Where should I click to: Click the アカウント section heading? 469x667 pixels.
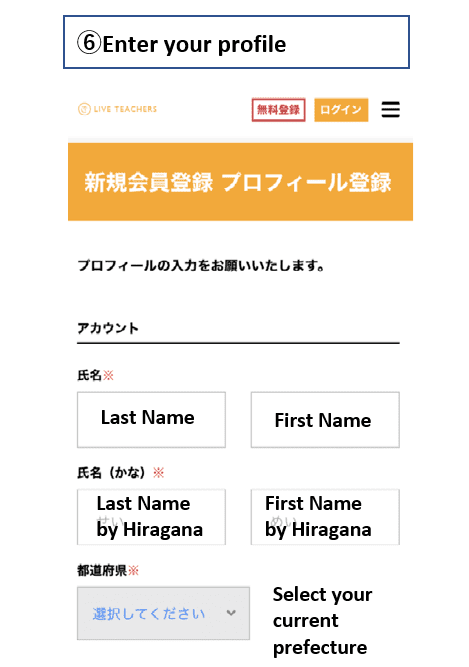pos(108,328)
